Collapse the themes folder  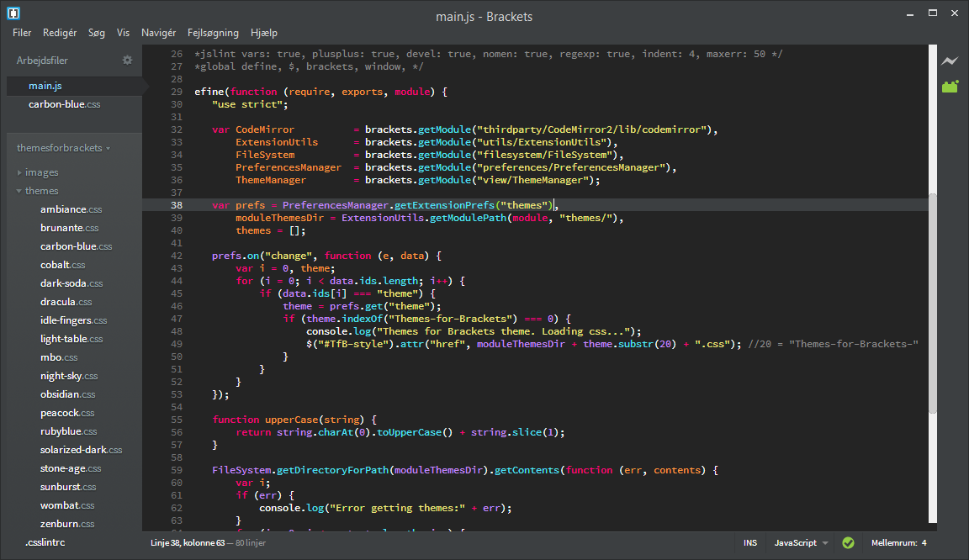[x=41, y=191]
